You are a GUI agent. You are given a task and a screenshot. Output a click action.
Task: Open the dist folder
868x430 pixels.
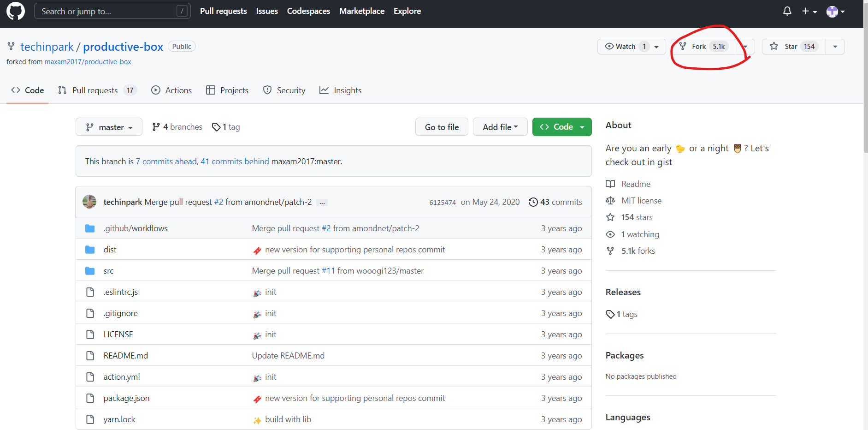[110, 250]
